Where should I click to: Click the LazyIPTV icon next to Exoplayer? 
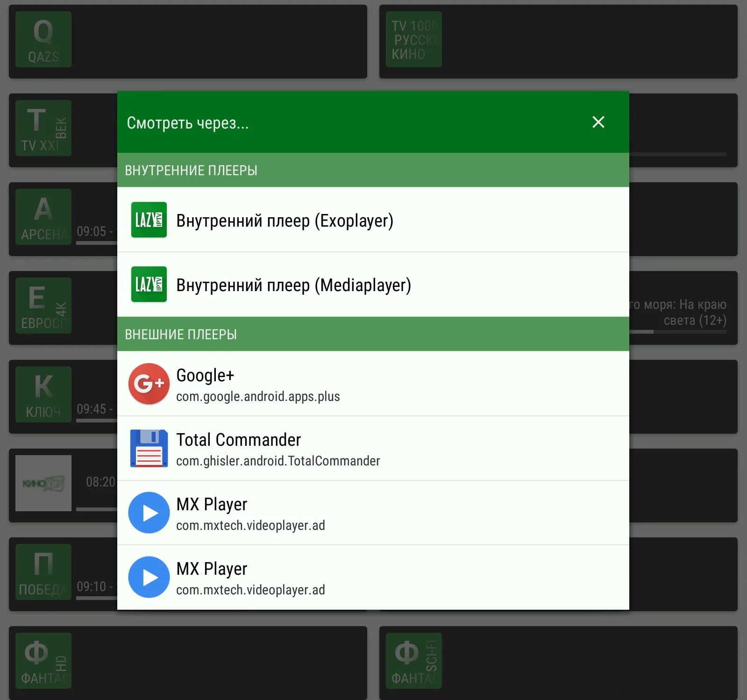point(149,220)
